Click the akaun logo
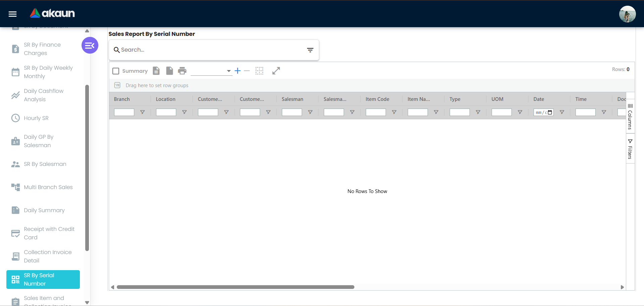This screenshot has height=306, width=644. coord(52,13)
